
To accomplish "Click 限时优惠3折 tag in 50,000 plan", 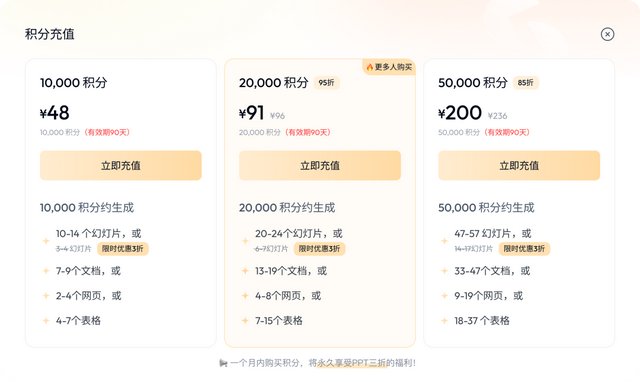I will [524, 249].
